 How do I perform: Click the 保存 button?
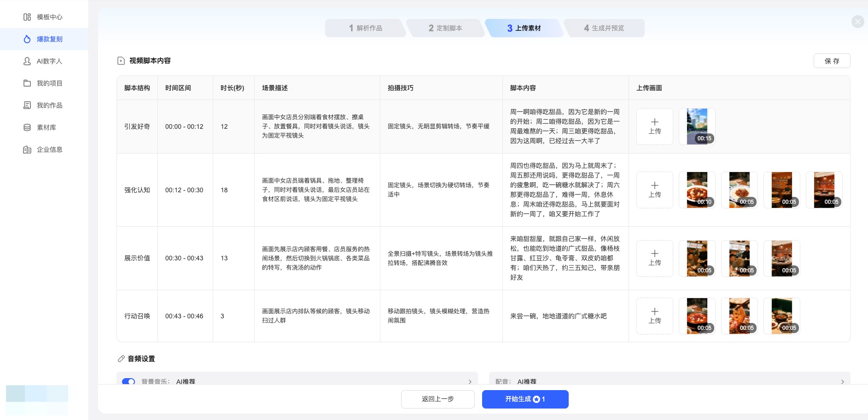832,61
